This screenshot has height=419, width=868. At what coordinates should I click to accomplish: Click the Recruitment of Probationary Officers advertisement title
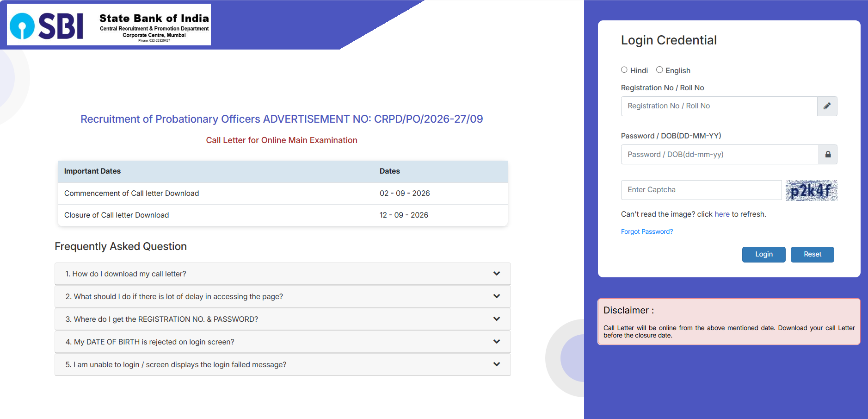282,119
